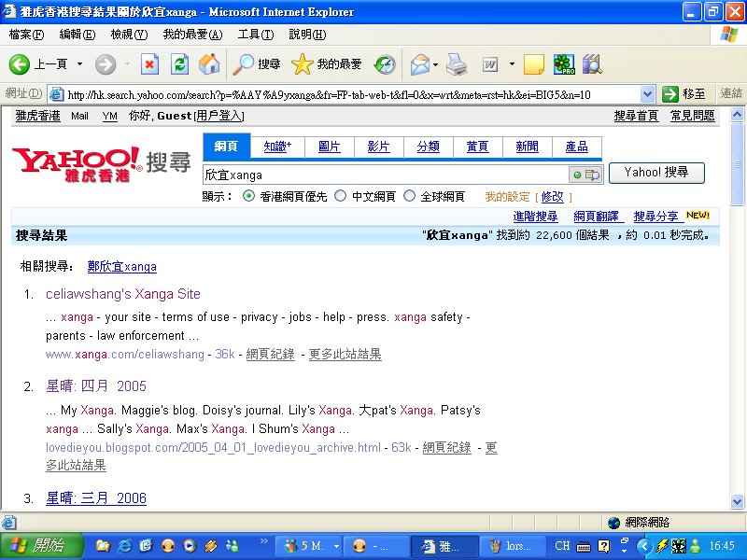Click the keyboard icon on the language bar
747x560 pixels.
583,547
